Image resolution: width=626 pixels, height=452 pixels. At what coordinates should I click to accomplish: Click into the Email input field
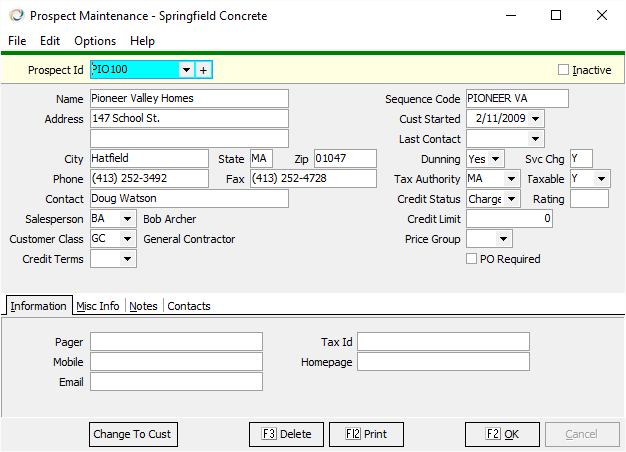click(x=176, y=382)
